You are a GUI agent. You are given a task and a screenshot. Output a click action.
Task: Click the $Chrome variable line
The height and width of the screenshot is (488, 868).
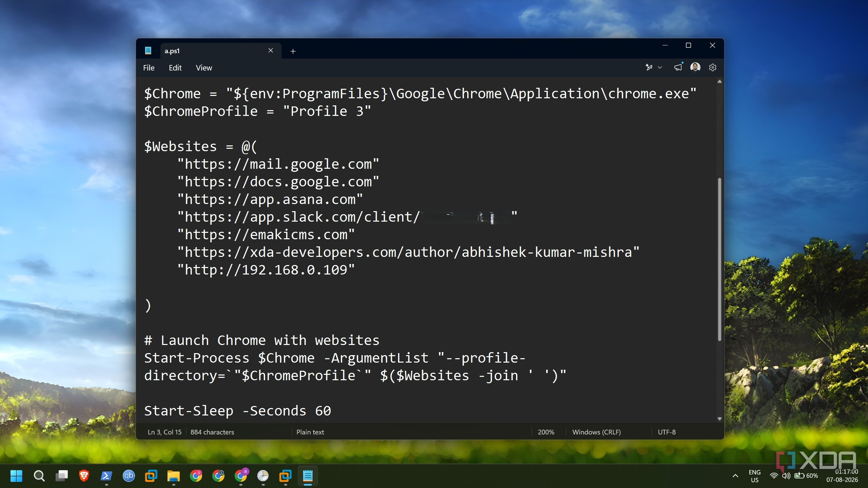click(420, 94)
